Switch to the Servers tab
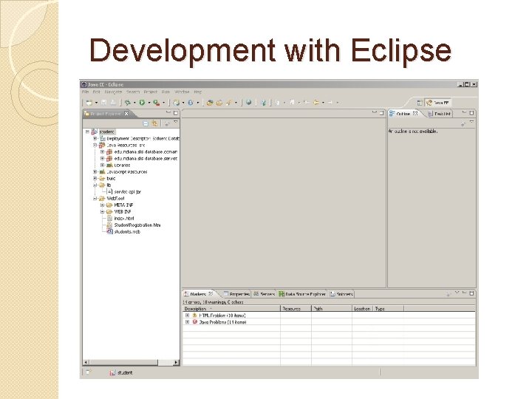 pyautogui.click(x=265, y=294)
